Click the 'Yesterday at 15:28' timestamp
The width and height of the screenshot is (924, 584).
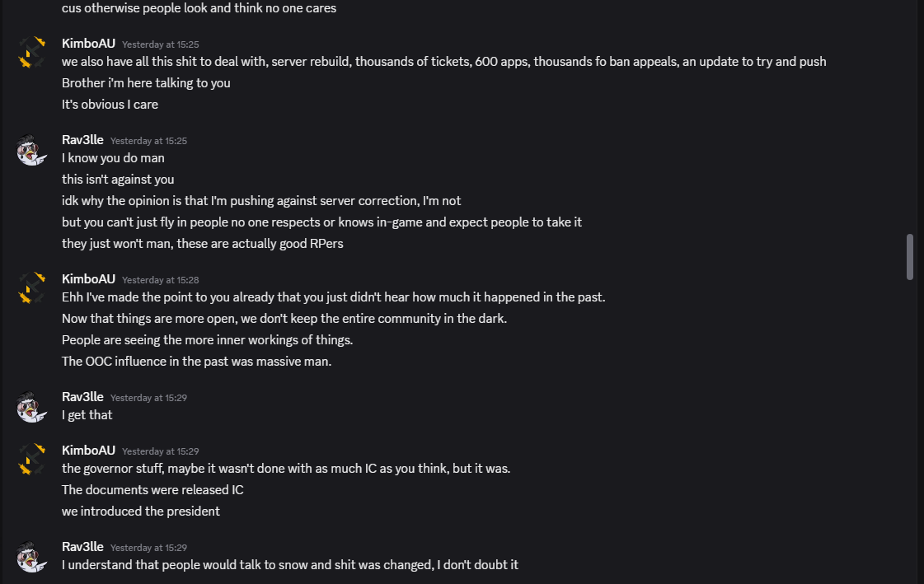click(x=160, y=280)
